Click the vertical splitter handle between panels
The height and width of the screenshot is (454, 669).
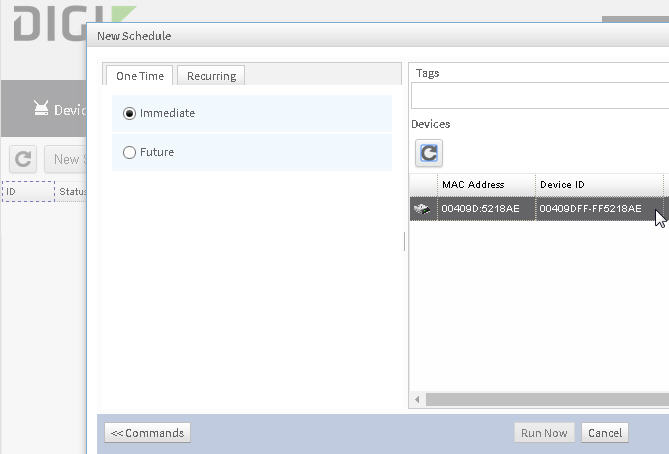click(404, 241)
